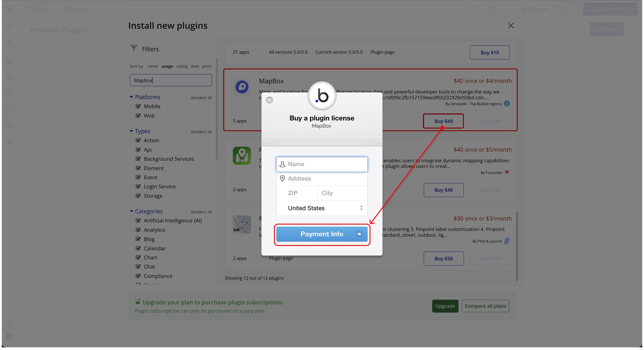The image size is (644, 350).
Task: Collapse the Categories filter section
Action: [x=131, y=211]
